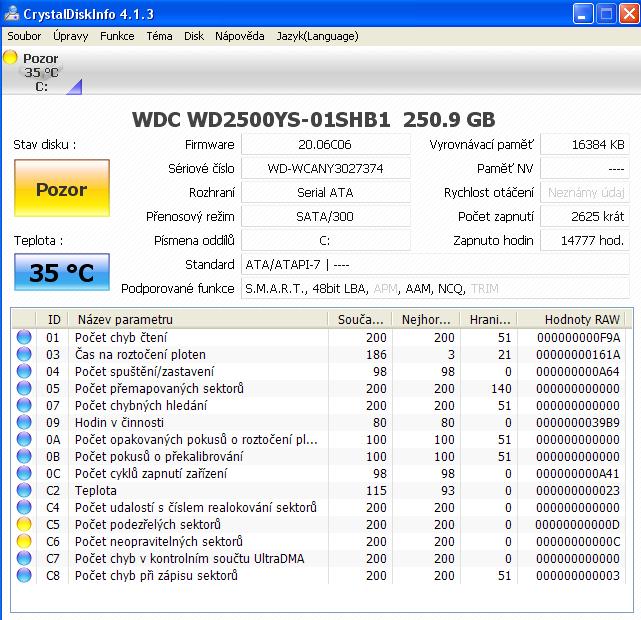
Task: Click the Souča... column header
Action: click(360, 319)
